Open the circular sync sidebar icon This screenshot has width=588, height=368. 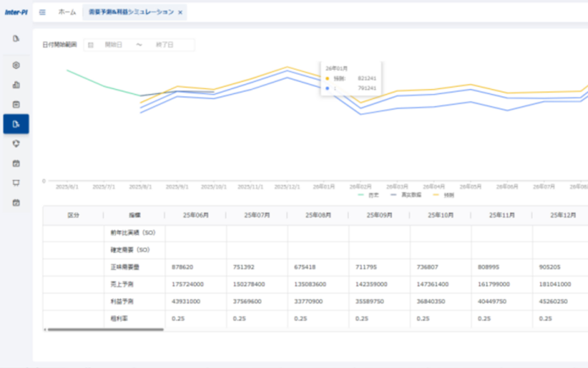point(16,144)
